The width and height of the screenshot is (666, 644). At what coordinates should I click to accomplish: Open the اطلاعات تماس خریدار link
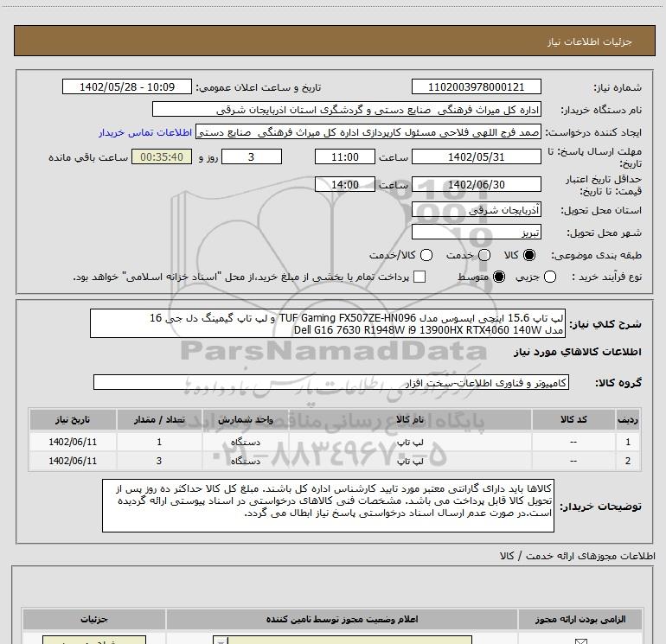pyautogui.click(x=145, y=132)
